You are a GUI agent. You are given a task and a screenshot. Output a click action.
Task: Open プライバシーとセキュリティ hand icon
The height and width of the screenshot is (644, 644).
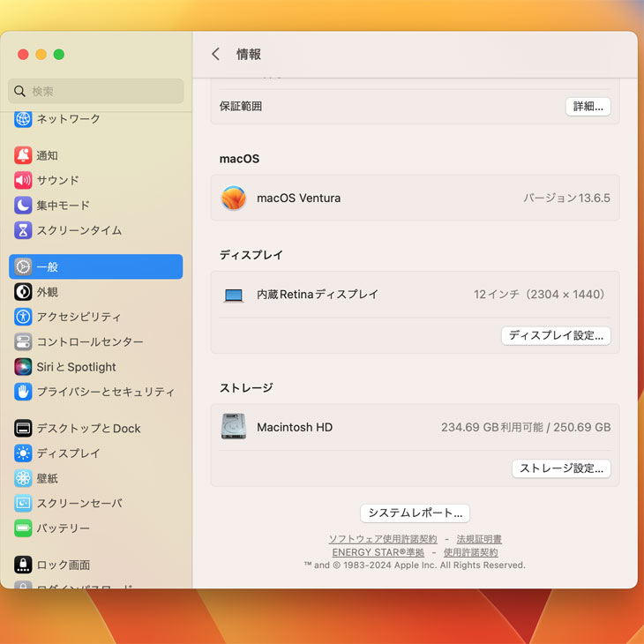(23, 392)
